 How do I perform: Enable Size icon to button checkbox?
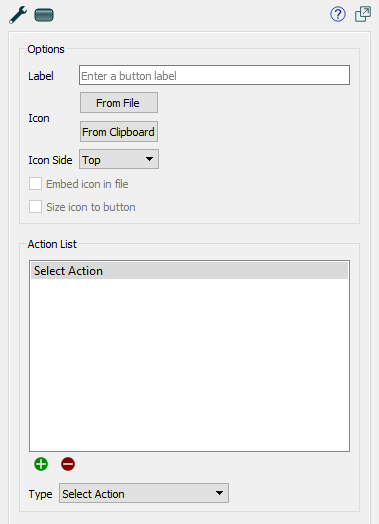[35, 207]
